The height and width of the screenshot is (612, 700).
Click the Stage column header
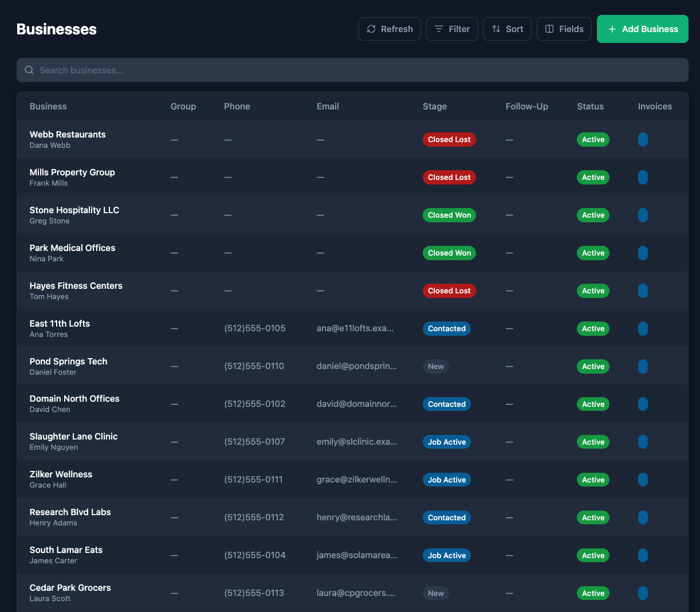pyautogui.click(x=435, y=107)
